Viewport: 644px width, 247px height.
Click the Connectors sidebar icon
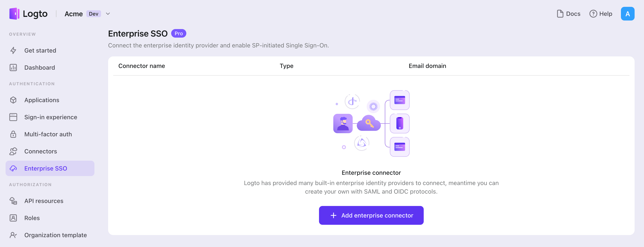[x=13, y=151]
